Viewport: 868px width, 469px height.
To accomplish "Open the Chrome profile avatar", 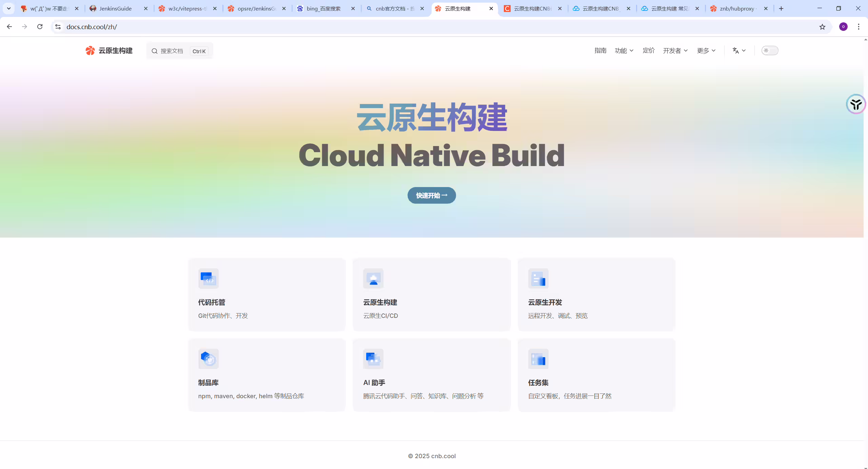I will (x=843, y=26).
